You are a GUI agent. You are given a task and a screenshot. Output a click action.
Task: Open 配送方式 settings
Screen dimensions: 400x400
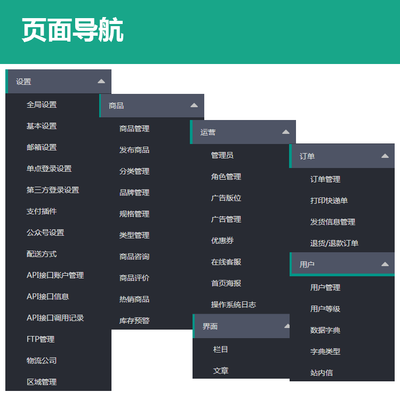[42, 254]
